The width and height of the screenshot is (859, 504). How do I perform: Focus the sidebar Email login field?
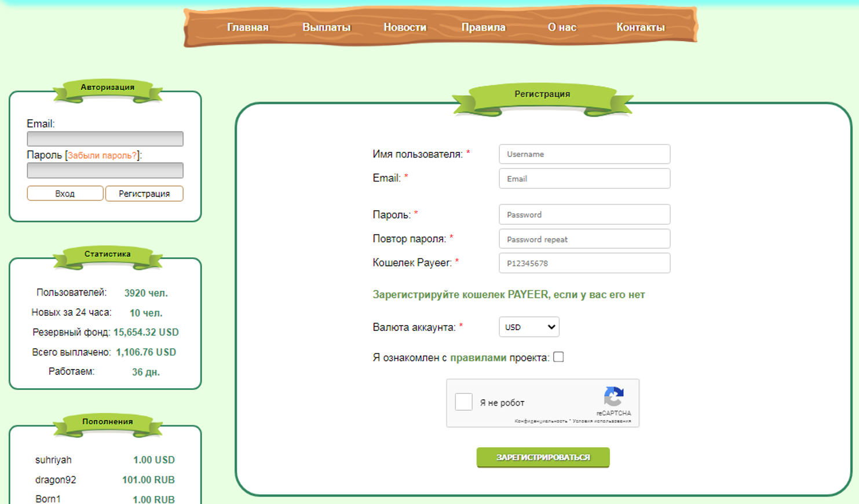coord(105,138)
